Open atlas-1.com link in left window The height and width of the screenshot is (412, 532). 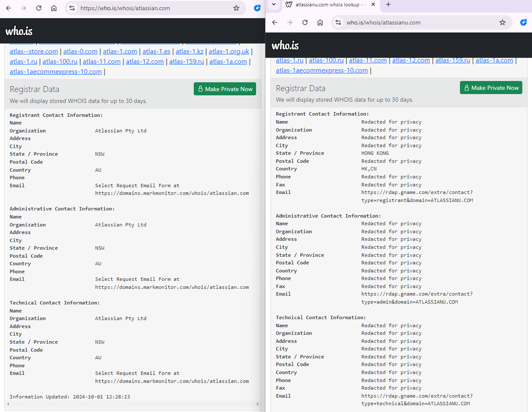tap(120, 51)
